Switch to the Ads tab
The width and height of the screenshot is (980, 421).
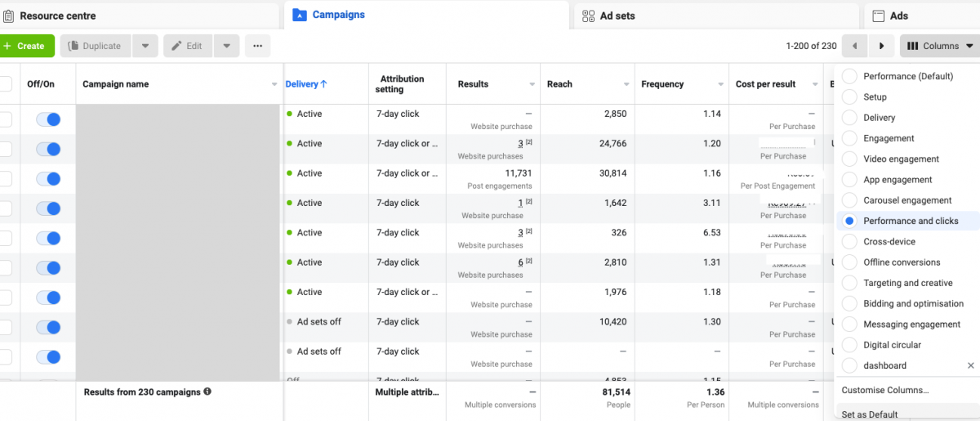(898, 16)
